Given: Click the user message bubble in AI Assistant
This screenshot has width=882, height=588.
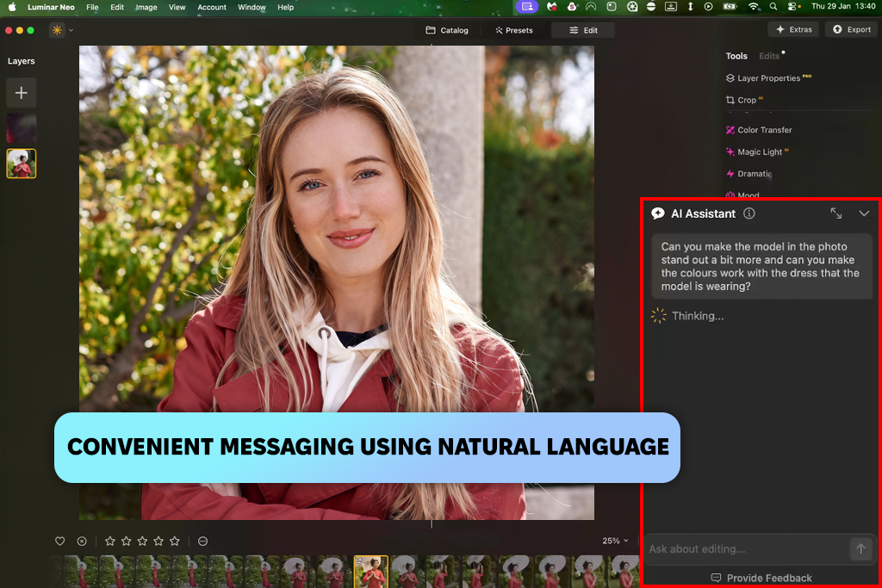Looking at the screenshot, I should click(x=761, y=267).
